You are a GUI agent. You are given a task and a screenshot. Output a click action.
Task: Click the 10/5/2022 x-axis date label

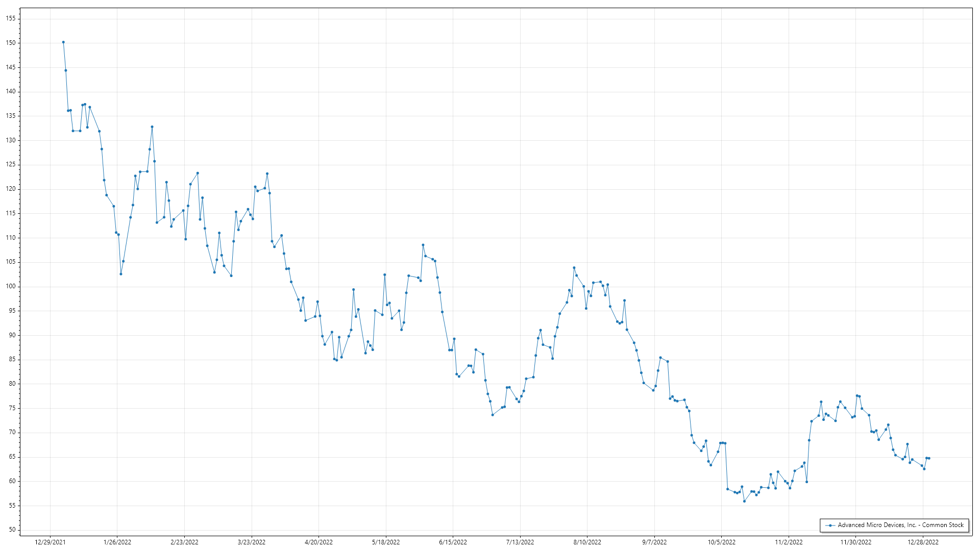click(721, 542)
